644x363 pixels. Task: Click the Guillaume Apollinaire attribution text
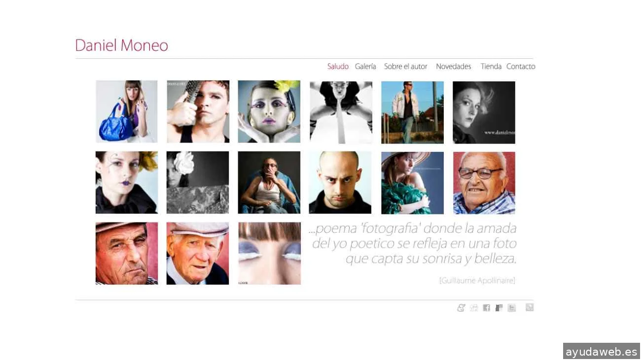(x=477, y=281)
